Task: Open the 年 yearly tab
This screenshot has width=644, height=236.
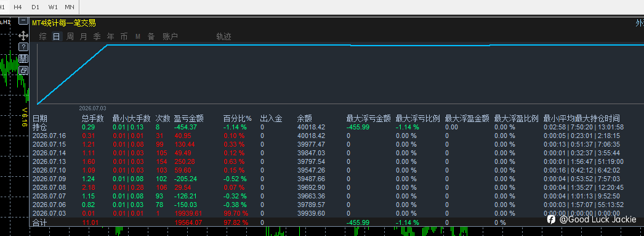Action: click(x=110, y=36)
